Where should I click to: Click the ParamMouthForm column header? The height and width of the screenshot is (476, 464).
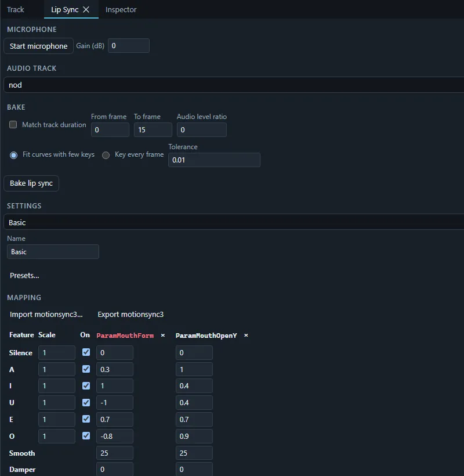click(x=125, y=336)
